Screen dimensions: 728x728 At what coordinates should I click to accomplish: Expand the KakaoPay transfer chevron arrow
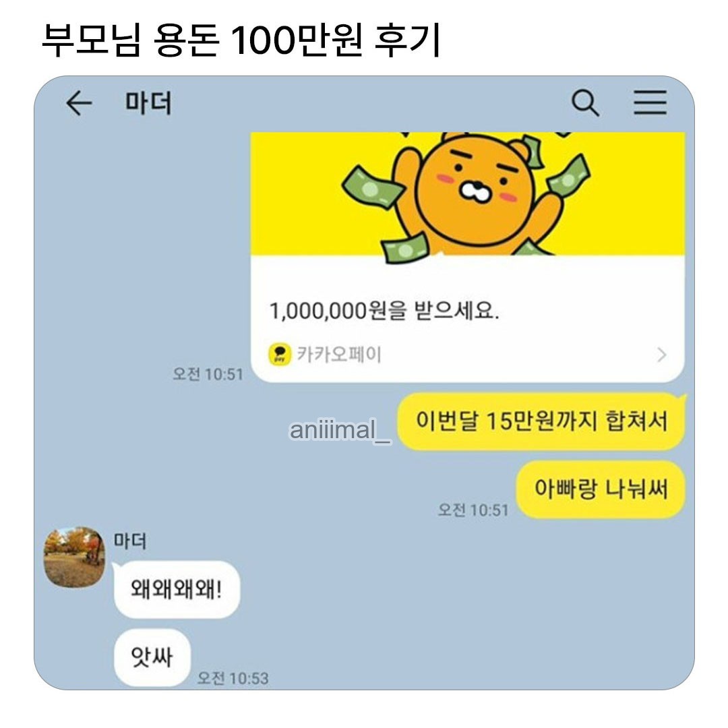pos(662,355)
